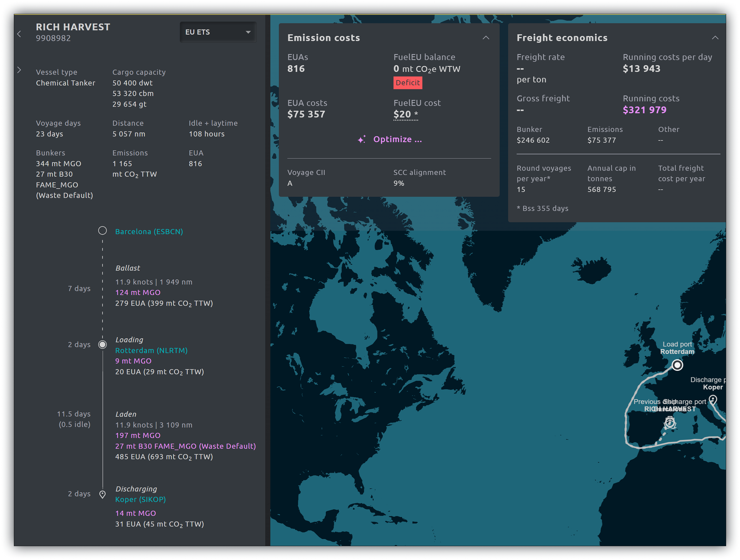This screenshot has width=740, height=560.
Task: Click the Koper discharge pin icon
Action: (x=102, y=494)
